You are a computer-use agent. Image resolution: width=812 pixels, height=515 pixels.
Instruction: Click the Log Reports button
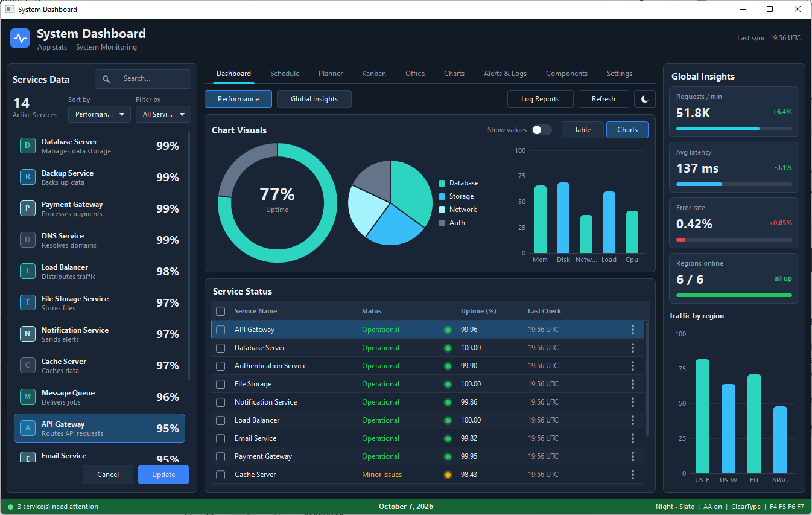point(540,99)
